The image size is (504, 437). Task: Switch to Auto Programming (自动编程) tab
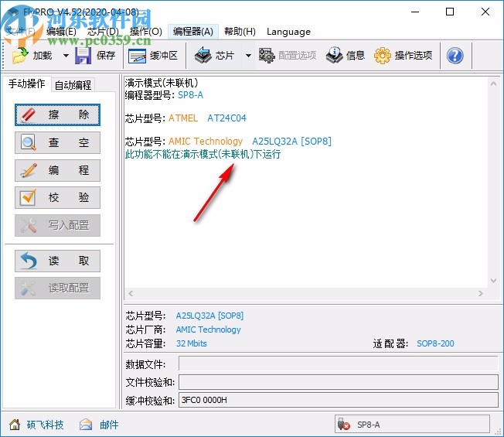click(73, 85)
